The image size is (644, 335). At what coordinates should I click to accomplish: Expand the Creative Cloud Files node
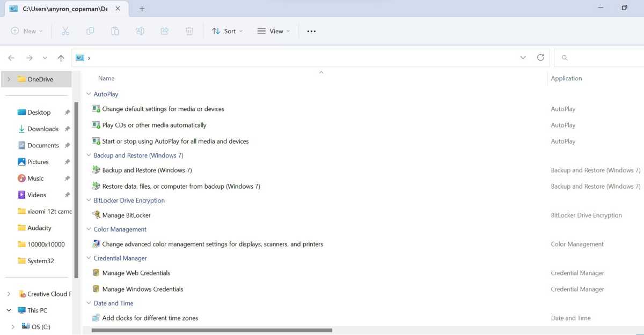coord(9,294)
